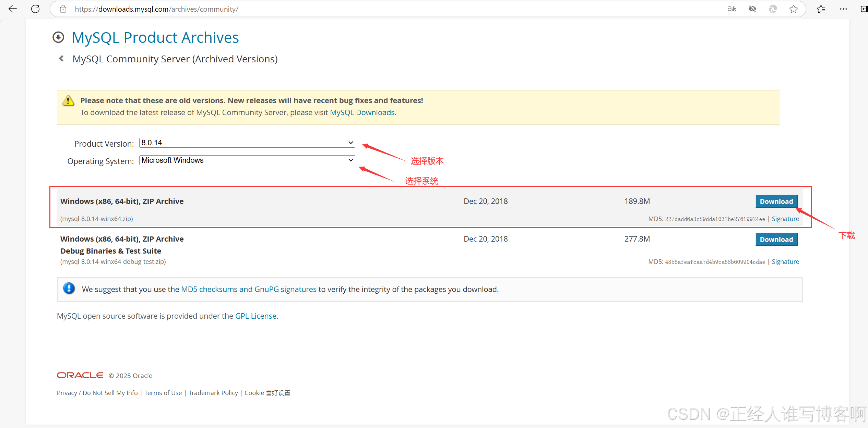Add this page to favorites via star icon

[794, 9]
